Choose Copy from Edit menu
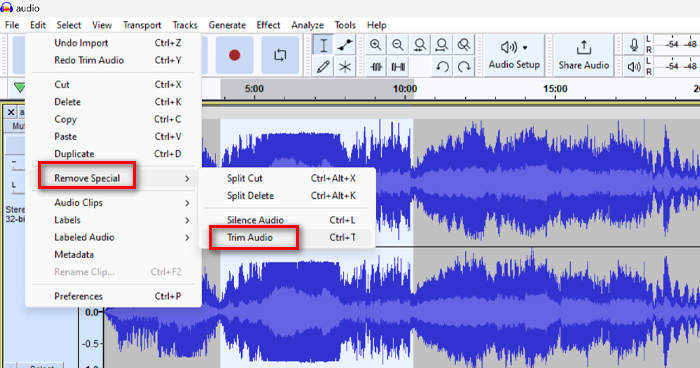This screenshot has width=700, height=368. 114,119
